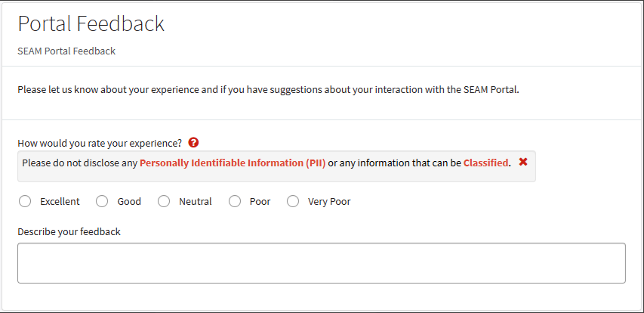Click inside the feedback description text box
The height and width of the screenshot is (313, 644).
pyautogui.click(x=321, y=263)
